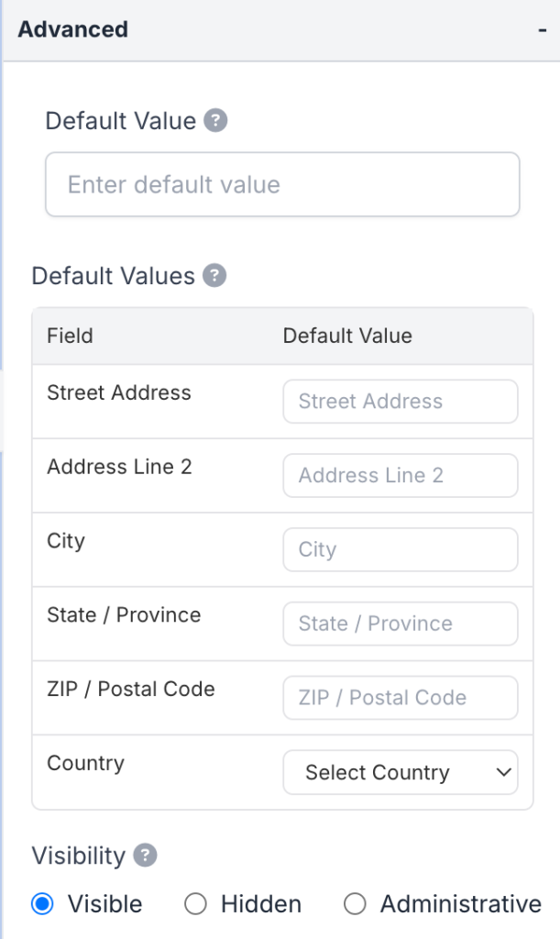Click the Country row label
The width and height of the screenshot is (560, 939).
click(85, 763)
